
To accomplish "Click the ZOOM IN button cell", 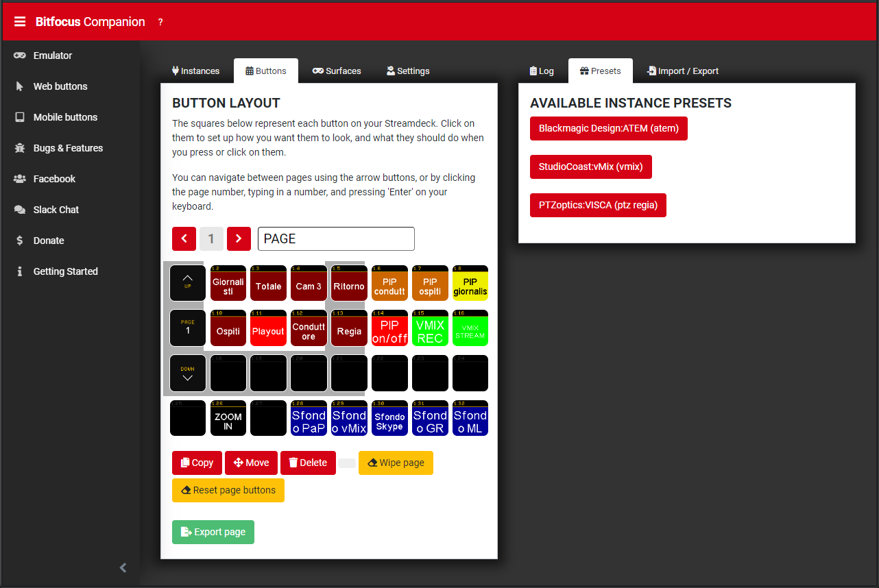I will pyautogui.click(x=228, y=417).
